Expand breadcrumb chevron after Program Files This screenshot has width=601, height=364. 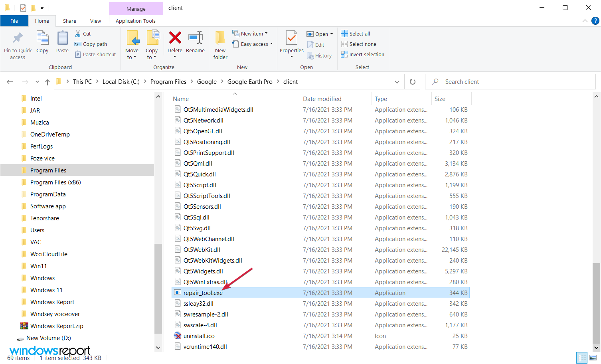click(192, 82)
